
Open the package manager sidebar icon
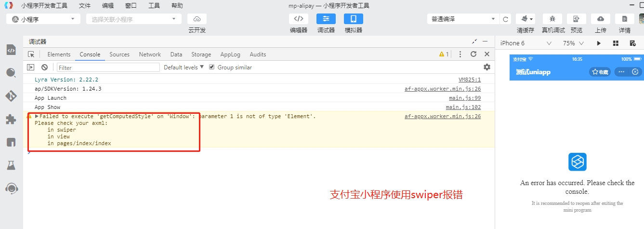(x=11, y=142)
